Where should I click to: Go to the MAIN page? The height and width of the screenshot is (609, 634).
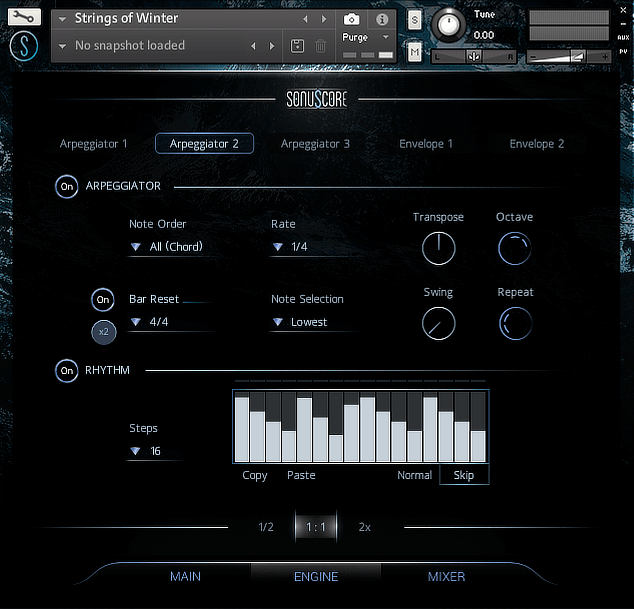[x=185, y=576]
